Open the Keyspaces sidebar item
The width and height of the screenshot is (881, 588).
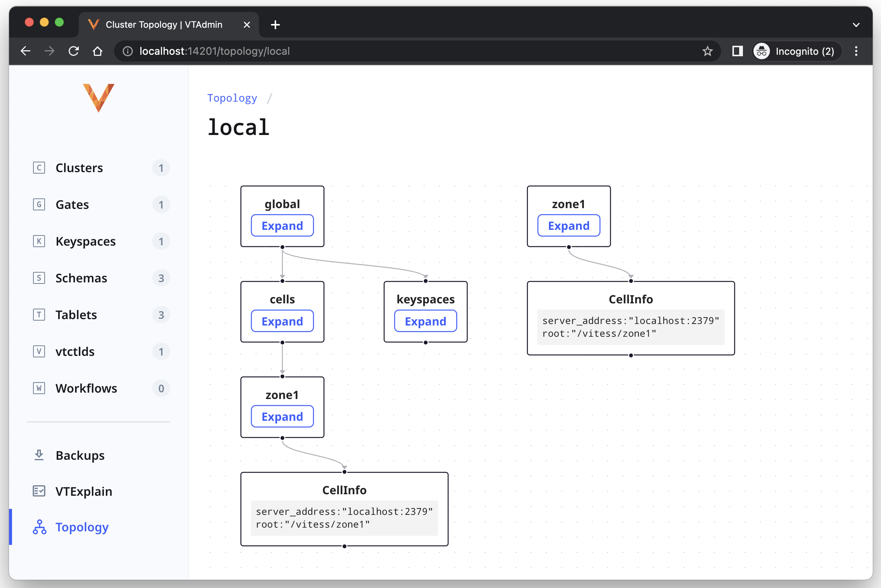[86, 241]
